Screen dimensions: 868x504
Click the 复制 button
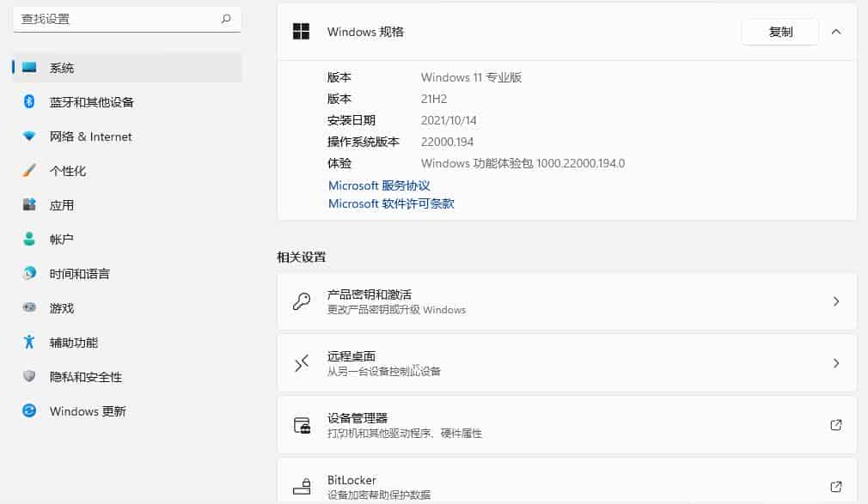(x=780, y=32)
